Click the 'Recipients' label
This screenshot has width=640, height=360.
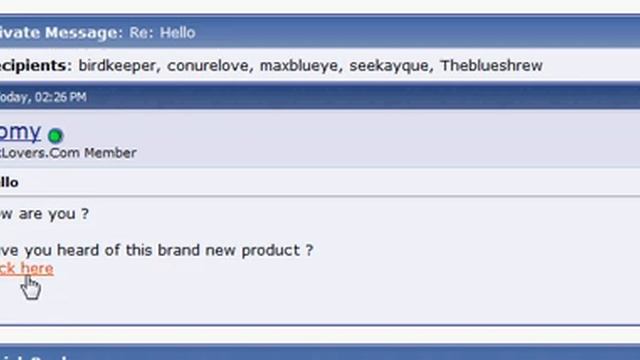[x=33, y=65]
